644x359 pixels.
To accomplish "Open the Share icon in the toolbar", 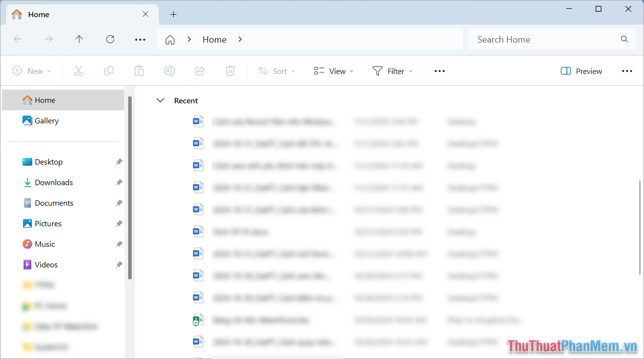I will pyautogui.click(x=200, y=71).
